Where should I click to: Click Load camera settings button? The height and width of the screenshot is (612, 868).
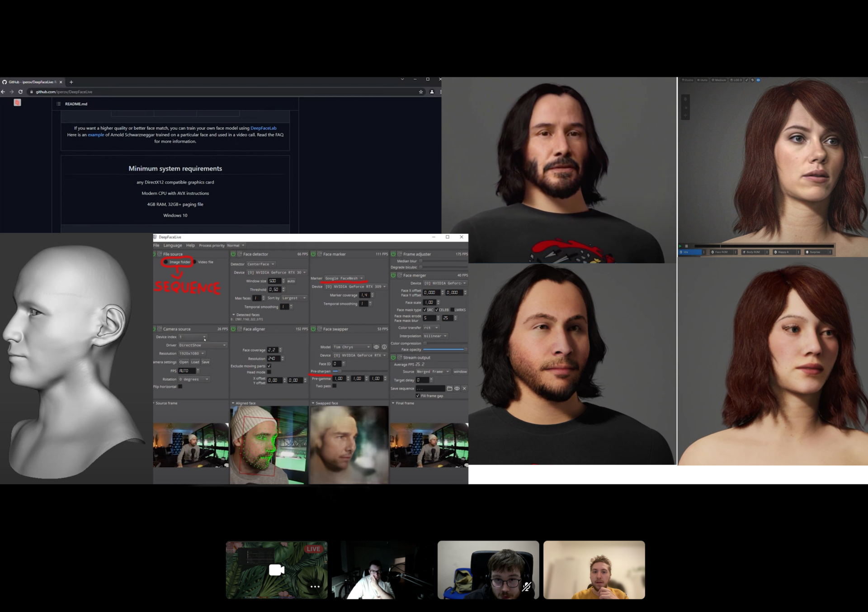point(195,362)
